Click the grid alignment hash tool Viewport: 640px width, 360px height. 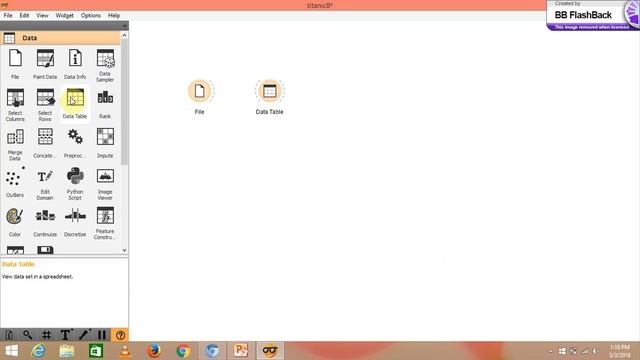pyautogui.click(x=47, y=335)
